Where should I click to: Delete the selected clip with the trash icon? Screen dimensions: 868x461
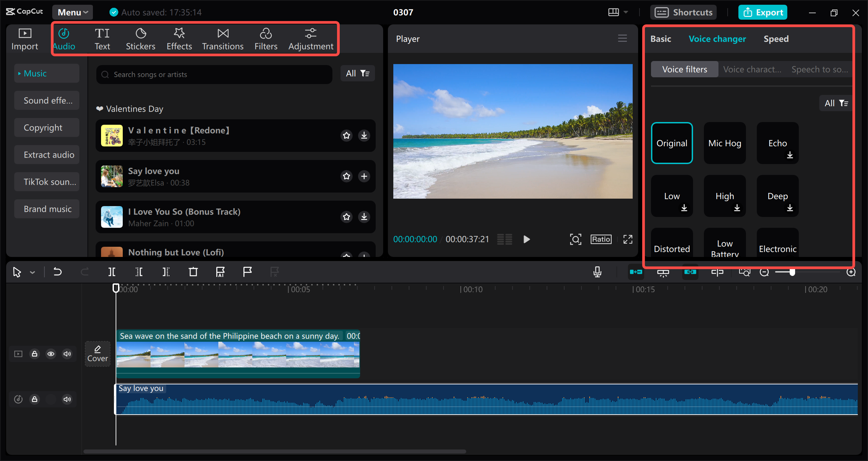coord(193,272)
